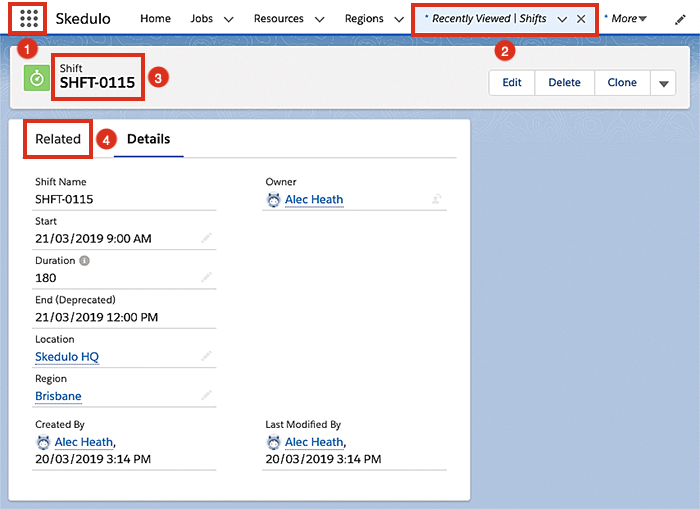
Task: Switch to the Related tab
Action: (58, 139)
